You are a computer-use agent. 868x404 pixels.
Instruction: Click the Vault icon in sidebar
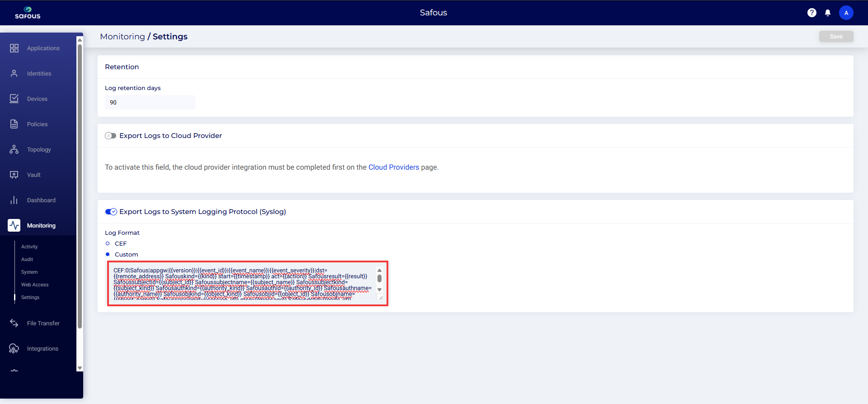(x=14, y=175)
